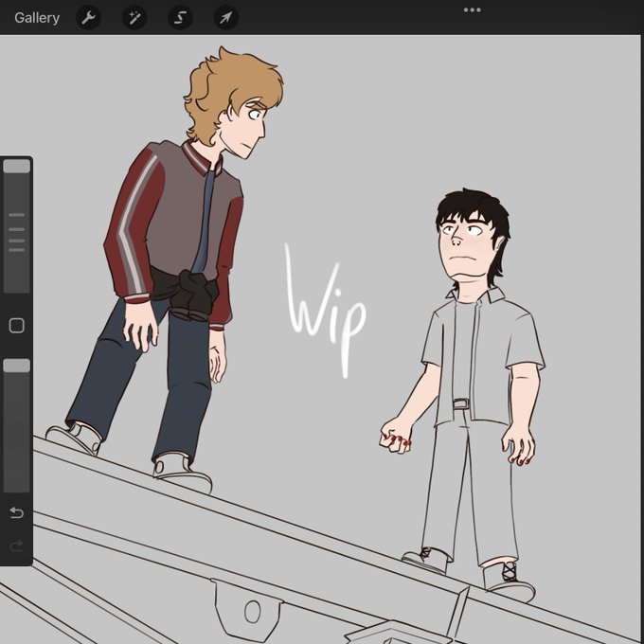Open the Gallery

(x=37, y=18)
